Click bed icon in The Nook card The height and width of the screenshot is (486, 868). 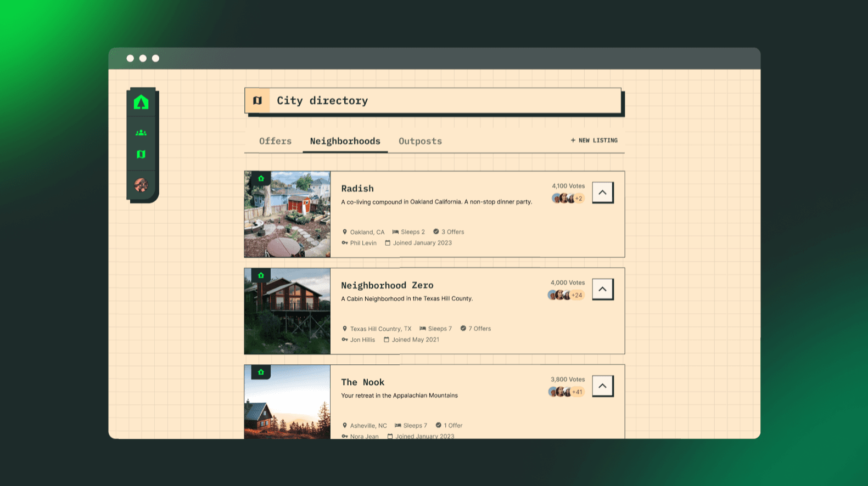pos(398,426)
